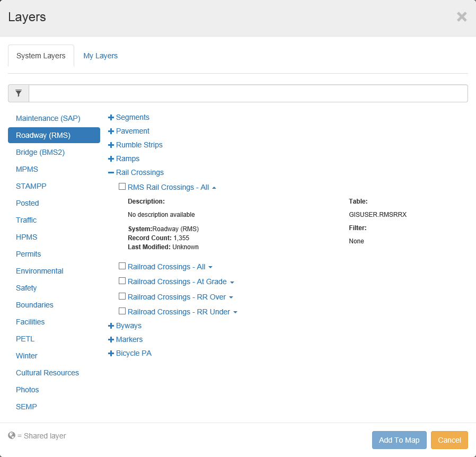Viewport: 476px width, 457px height.
Task: Close the Layers dialog with X
Action: coord(461,17)
